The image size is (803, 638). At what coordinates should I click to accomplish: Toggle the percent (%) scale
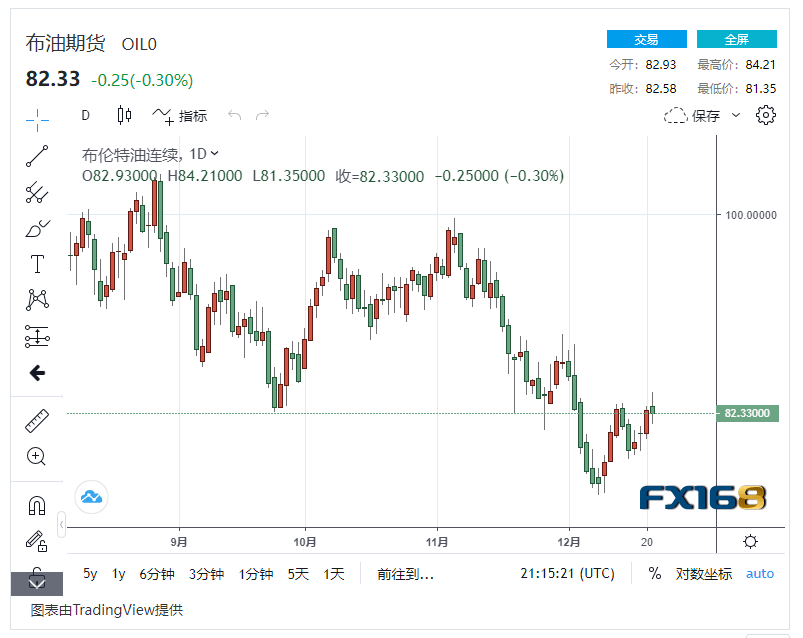pos(655,574)
